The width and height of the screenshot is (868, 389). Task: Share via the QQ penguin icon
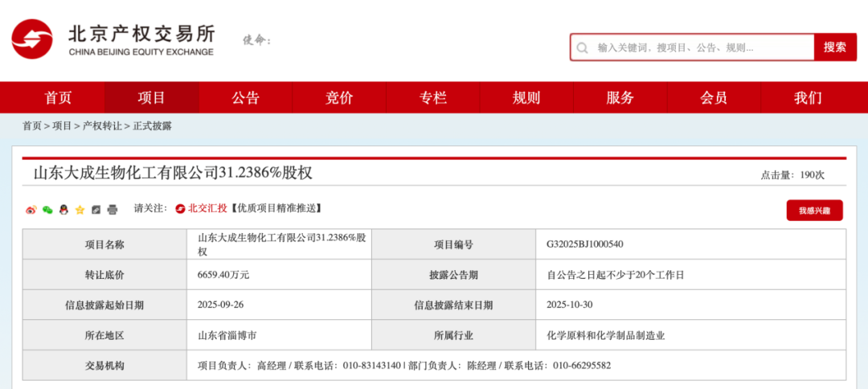(x=63, y=210)
